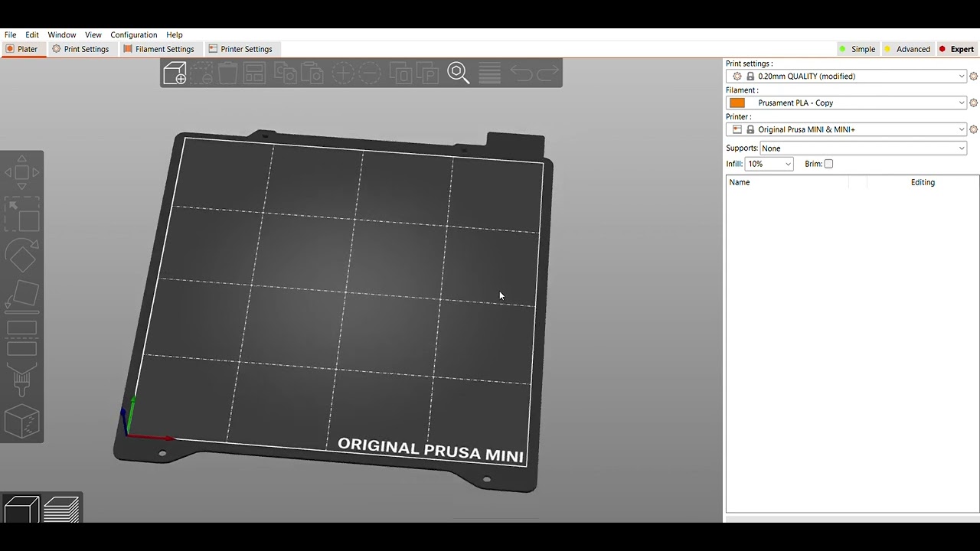Screen dimensions: 980x551
Task: Click the Undo arrow icon
Action: [x=521, y=73]
